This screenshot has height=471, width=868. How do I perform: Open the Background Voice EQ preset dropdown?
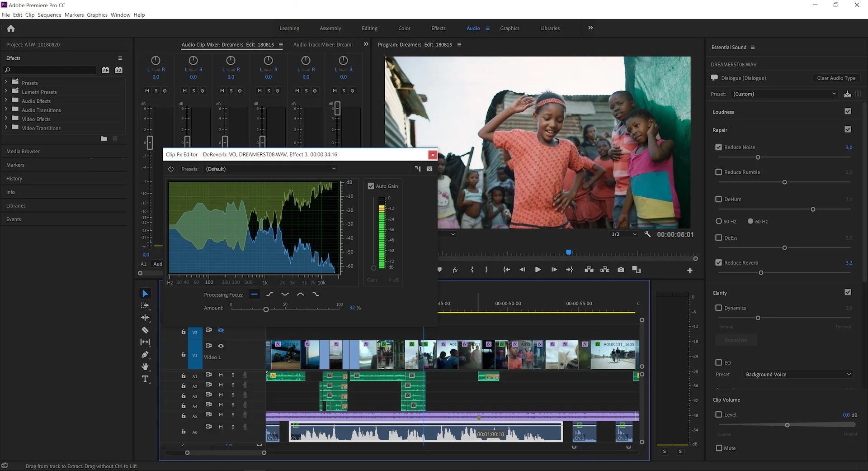[x=797, y=374]
